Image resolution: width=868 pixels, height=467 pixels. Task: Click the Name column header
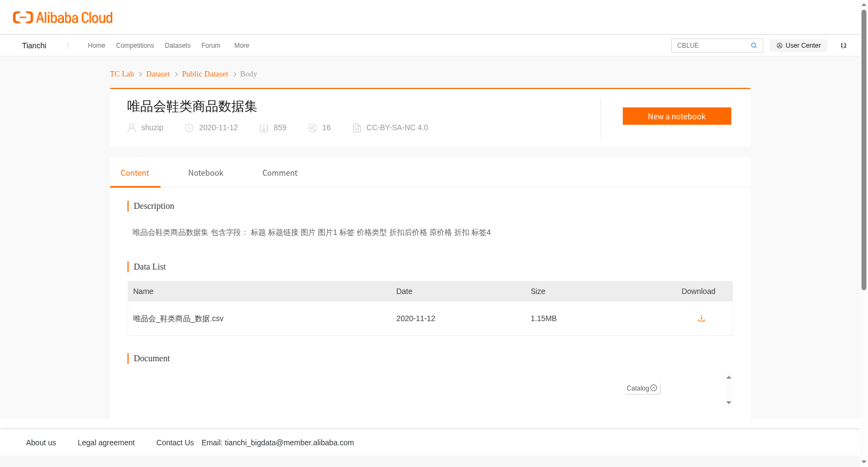coord(143,291)
